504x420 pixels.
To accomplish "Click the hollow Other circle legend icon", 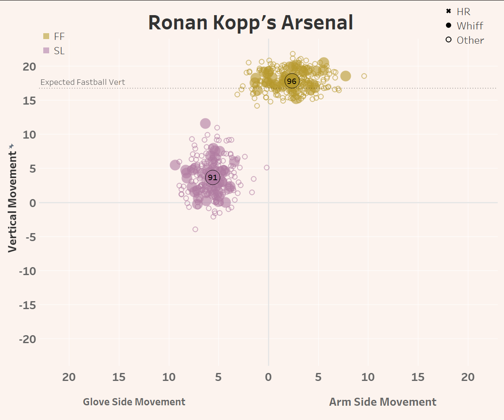I will [x=449, y=40].
